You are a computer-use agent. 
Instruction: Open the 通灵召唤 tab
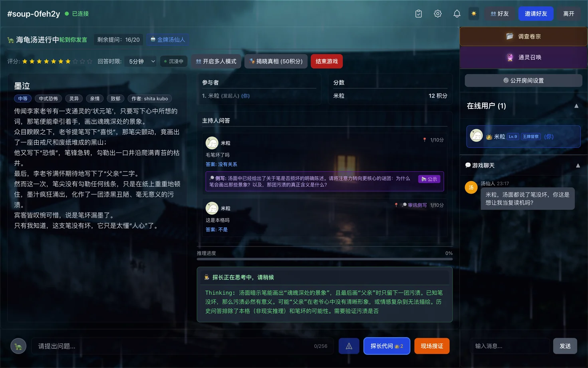coord(523,57)
